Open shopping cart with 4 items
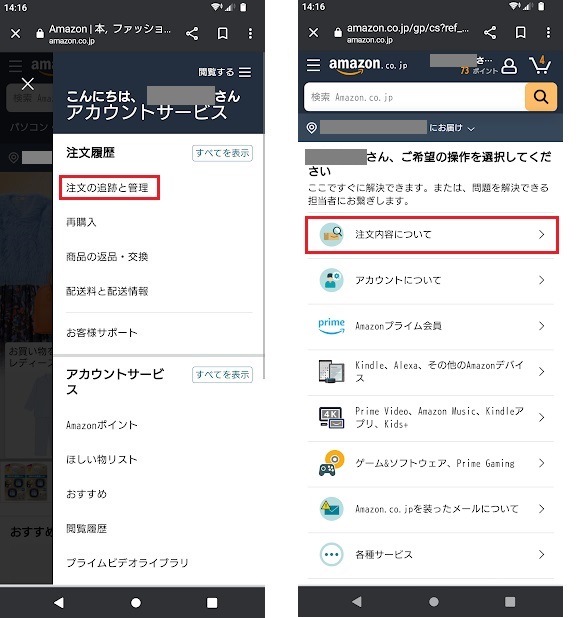 tap(540, 65)
